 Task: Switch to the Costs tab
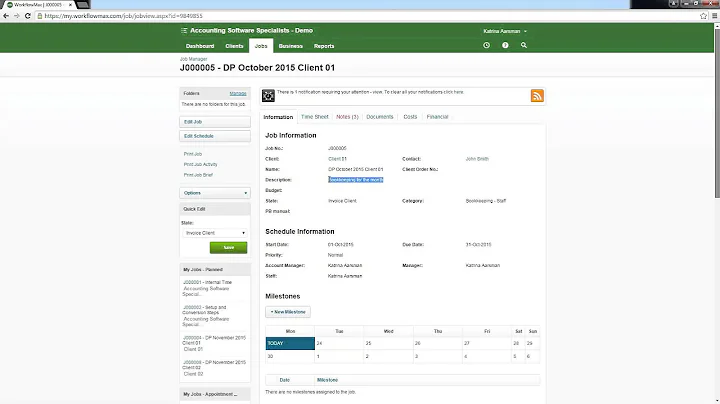coord(410,117)
